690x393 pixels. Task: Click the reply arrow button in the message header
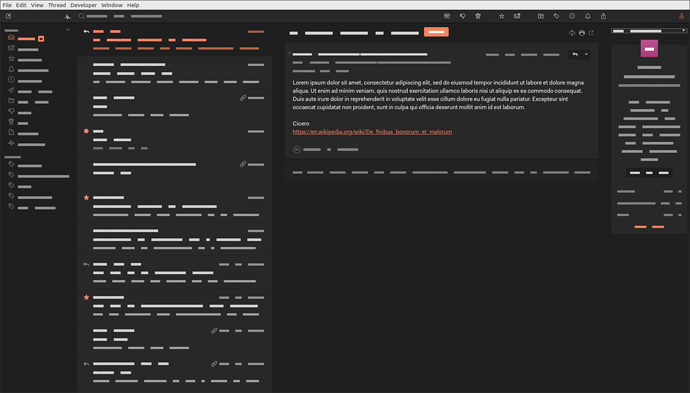[x=575, y=54]
